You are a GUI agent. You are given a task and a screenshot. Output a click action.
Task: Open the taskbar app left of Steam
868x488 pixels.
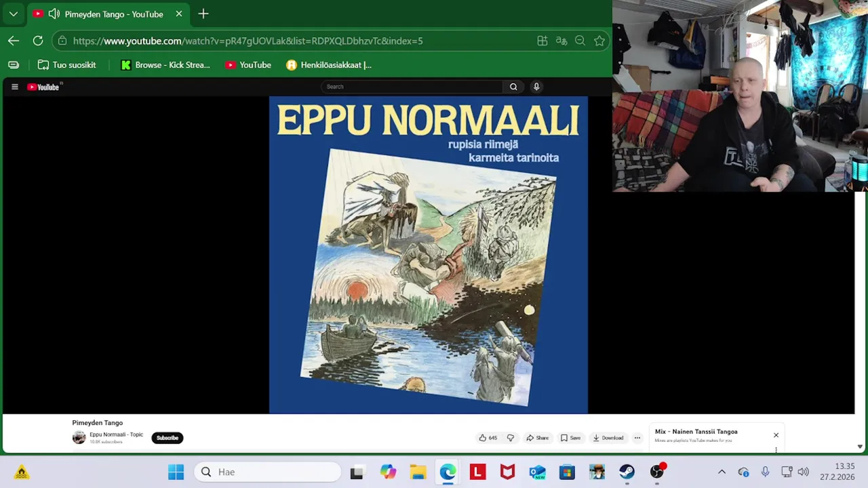tap(597, 472)
